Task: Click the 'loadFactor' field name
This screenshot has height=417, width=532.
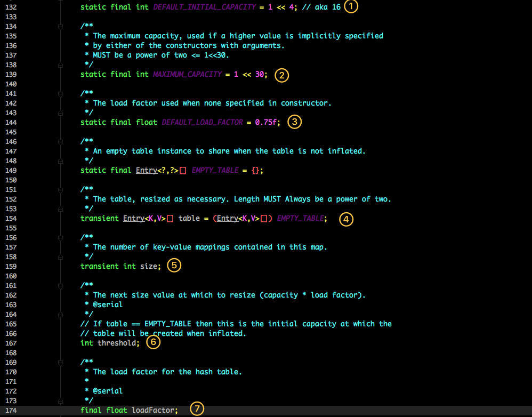Action: (x=152, y=410)
